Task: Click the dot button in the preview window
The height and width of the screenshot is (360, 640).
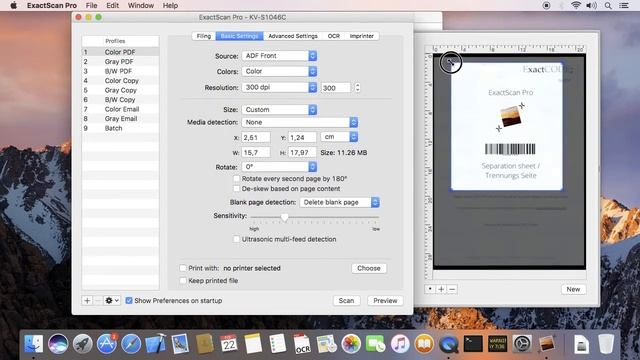Action: pos(430,289)
